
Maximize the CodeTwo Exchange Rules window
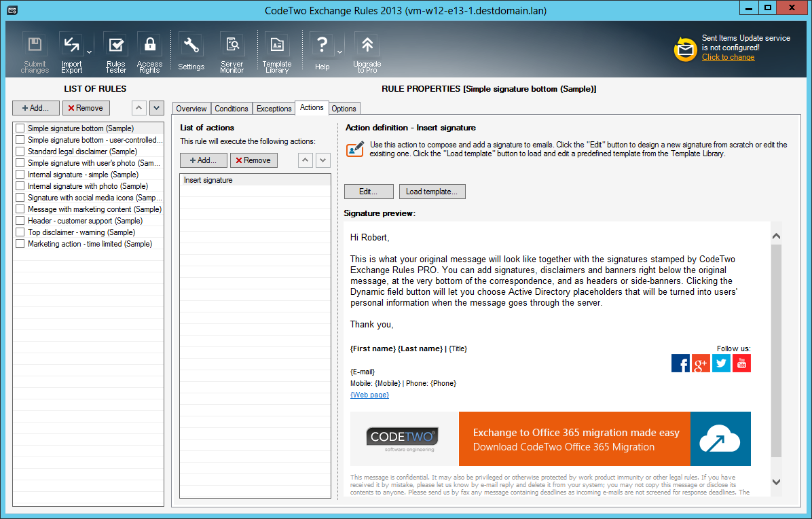(x=768, y=8)
